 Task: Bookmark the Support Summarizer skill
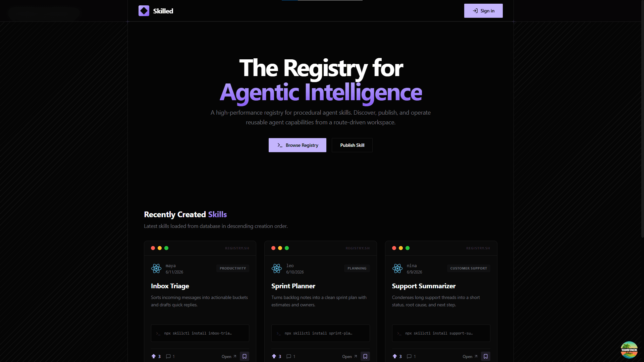[x=486, y=356]
